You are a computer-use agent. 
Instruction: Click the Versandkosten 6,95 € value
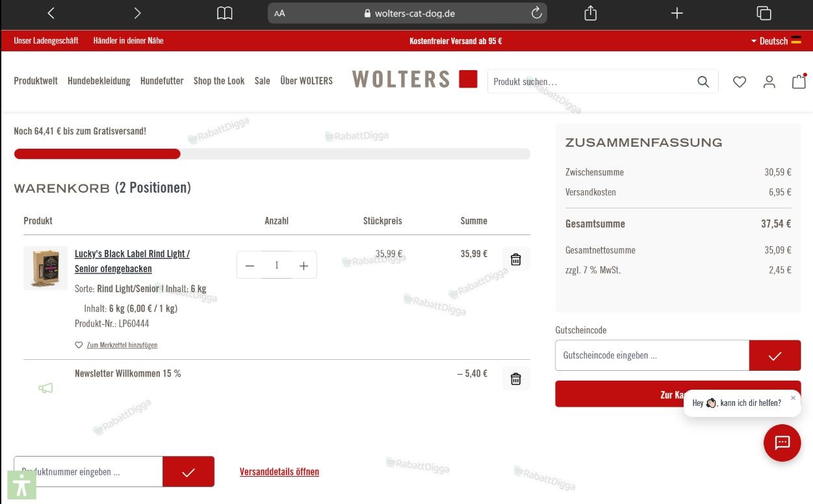coord(780,192)
